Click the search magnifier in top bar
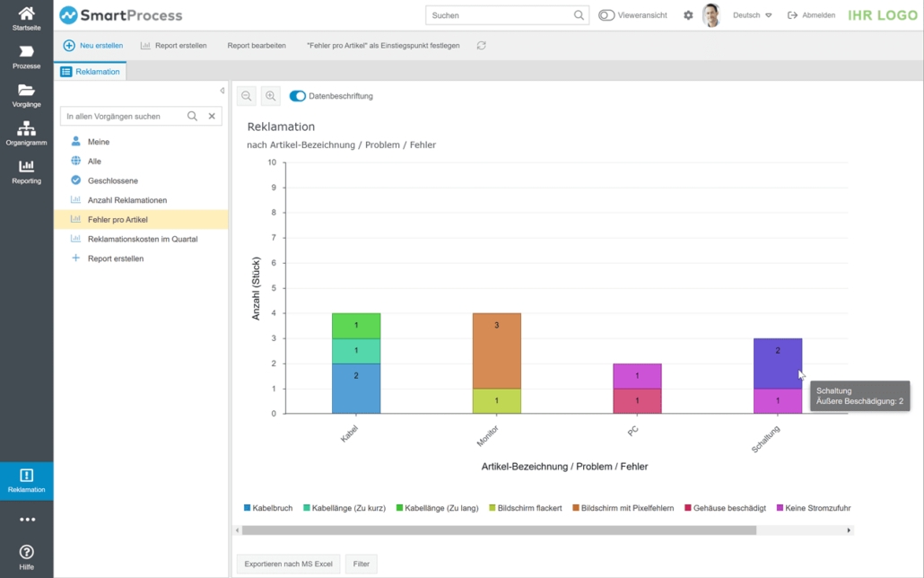This screenshot has width=924, height=578. [x=579, y=15]
